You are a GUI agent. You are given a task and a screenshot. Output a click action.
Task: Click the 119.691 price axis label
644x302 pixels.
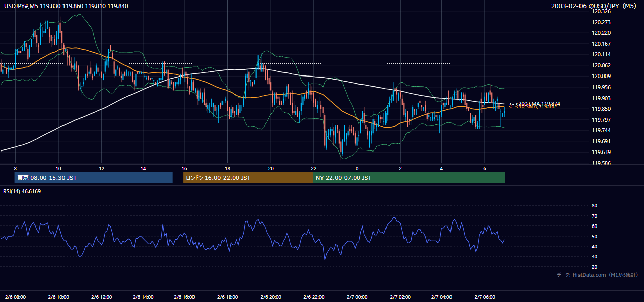(x=602, y=141)
